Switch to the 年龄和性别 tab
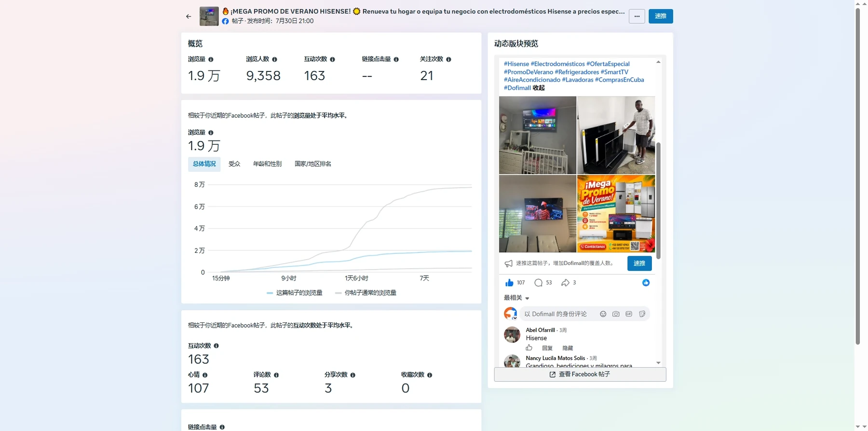Screen dimensions: 868x431 [267, 164]
